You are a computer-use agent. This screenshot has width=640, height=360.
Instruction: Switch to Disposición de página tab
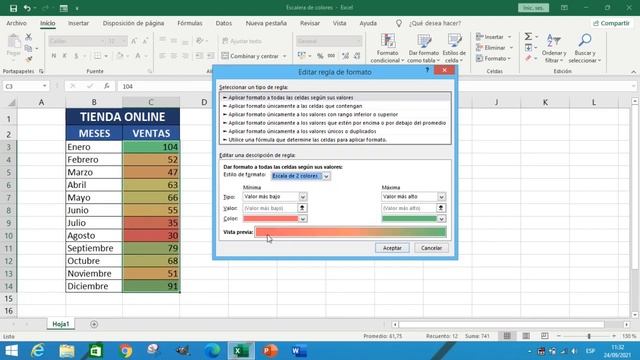pos(133,23)
